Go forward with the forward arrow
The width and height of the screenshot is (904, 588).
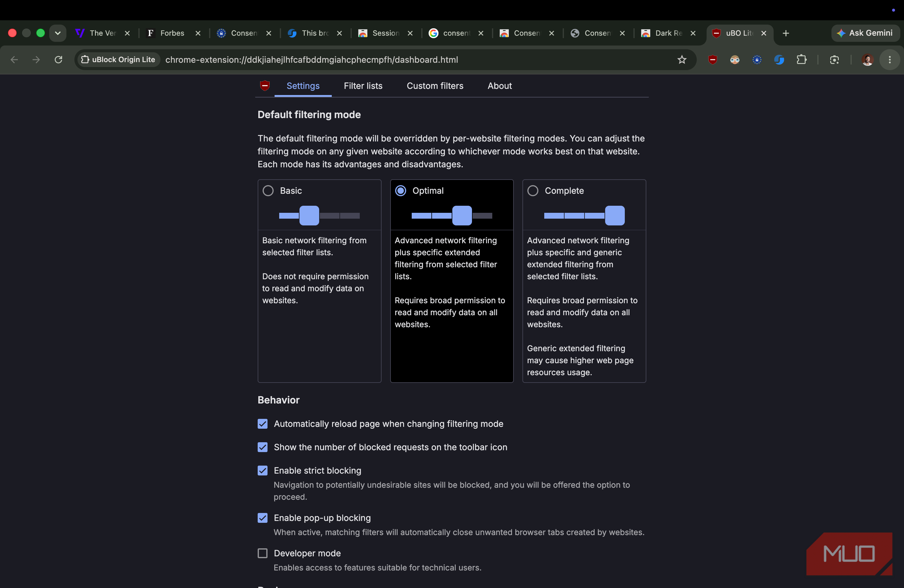pyautogui.click(x=36, y=60)
